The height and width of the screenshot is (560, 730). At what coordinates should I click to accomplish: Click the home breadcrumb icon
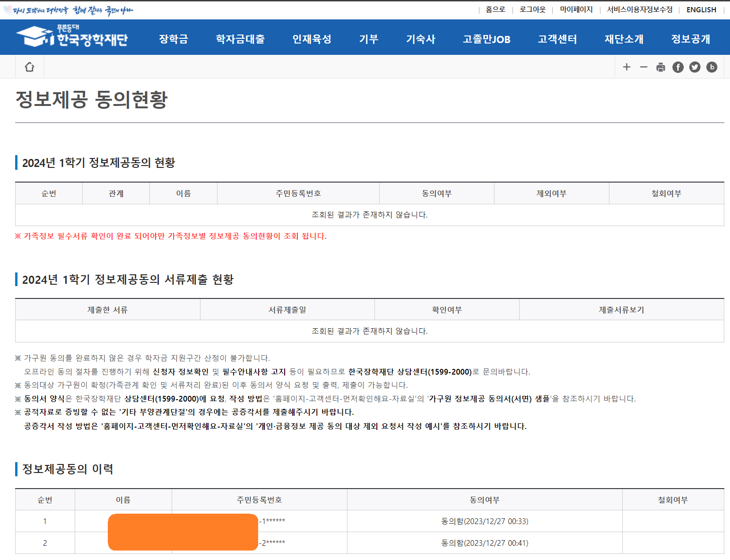pos(29,67)
